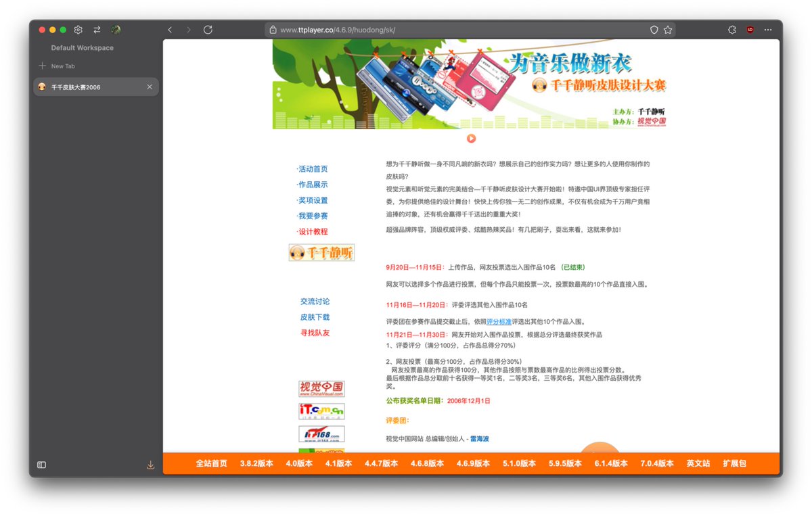Image resolution: width=812 pixels, height=516 pixels.
Task: Select 5.9.5版本 in the bottom bar
Action: [x=565, y=464]
